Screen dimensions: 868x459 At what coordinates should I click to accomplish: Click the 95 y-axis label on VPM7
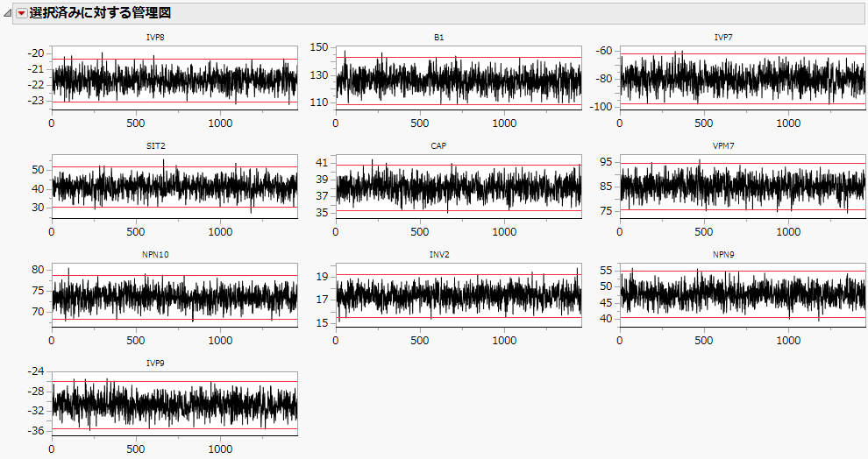(606, 163)
